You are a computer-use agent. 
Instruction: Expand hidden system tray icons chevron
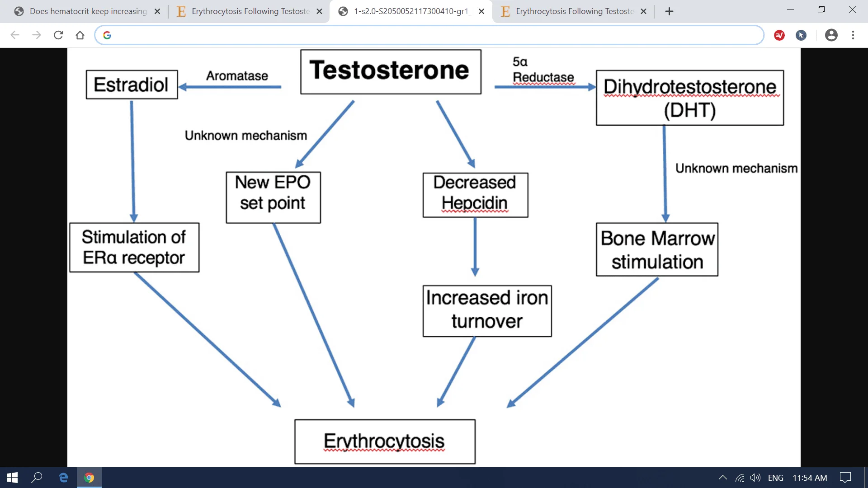[x=722, y=478]
